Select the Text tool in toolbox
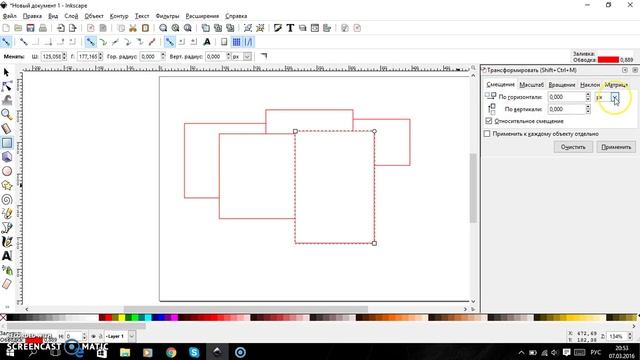640x360 pixels. (7, 256)
